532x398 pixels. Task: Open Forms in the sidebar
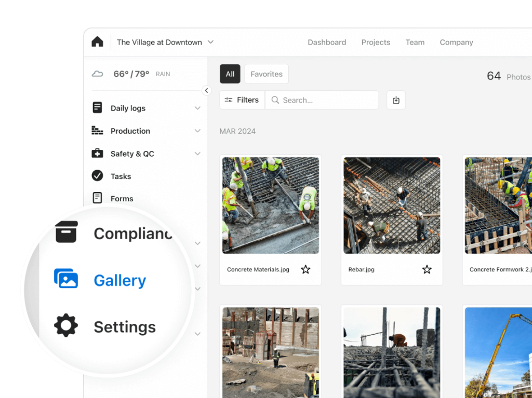(x=122, y=199)
